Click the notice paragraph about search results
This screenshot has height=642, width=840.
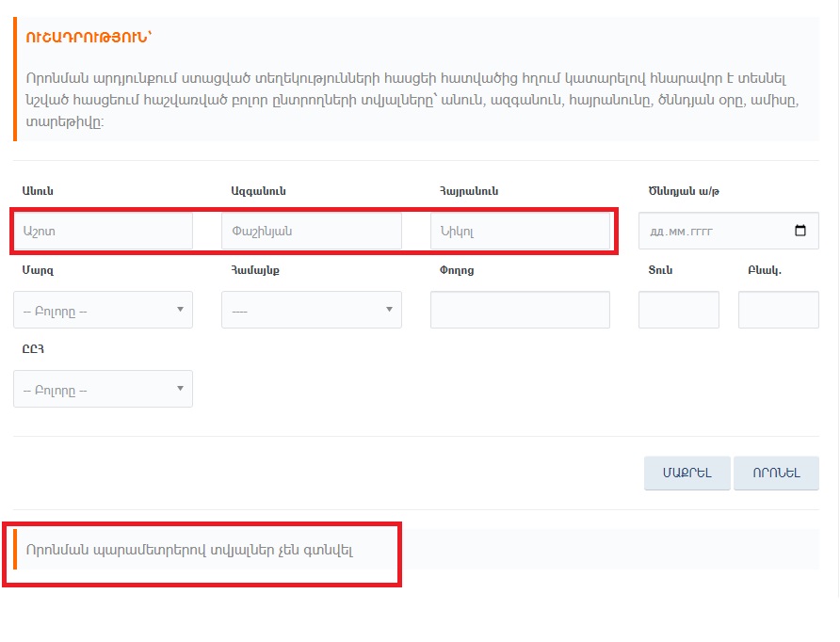coord(412,100)
